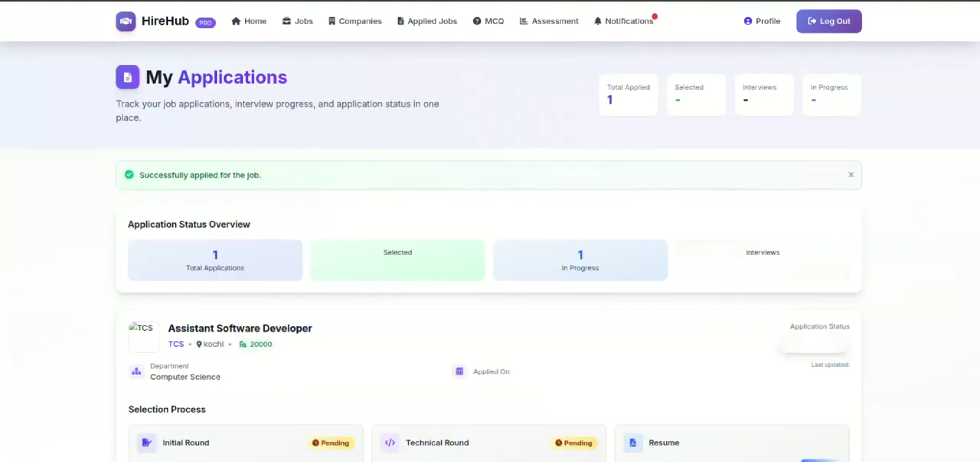Image resolution: width=980 pixels, height=462 pixels.
Task: Open Notifications with the red dot
Action: [x=626, y=21]
